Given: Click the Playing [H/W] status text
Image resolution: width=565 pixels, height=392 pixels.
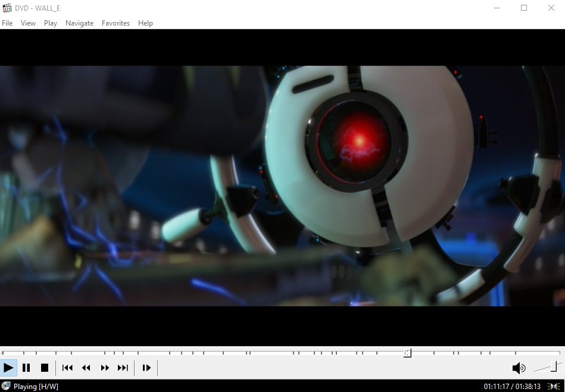Looking at the screenshot, I should (36, 387).
